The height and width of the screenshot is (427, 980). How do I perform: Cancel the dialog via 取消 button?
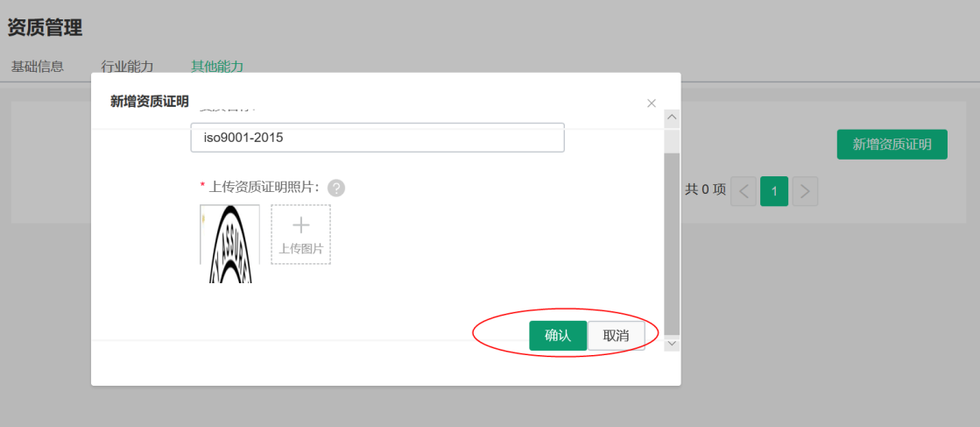(617, 336)
